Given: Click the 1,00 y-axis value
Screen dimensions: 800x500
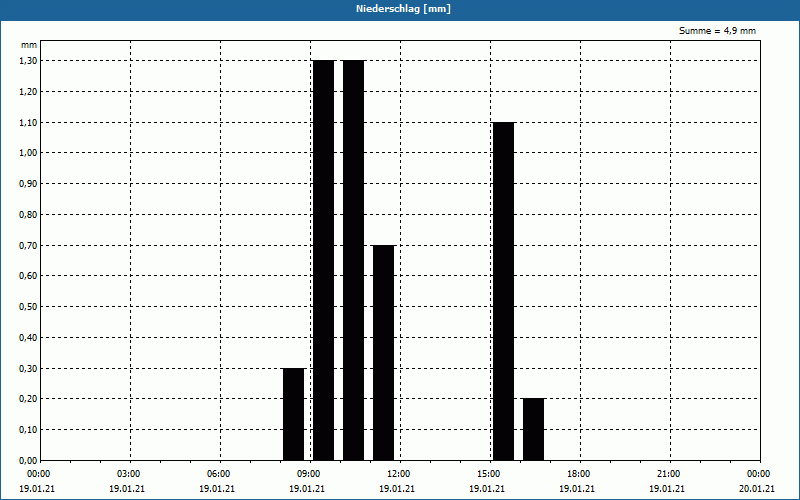Looking at the screenshot, I should (x=28, y=153).
